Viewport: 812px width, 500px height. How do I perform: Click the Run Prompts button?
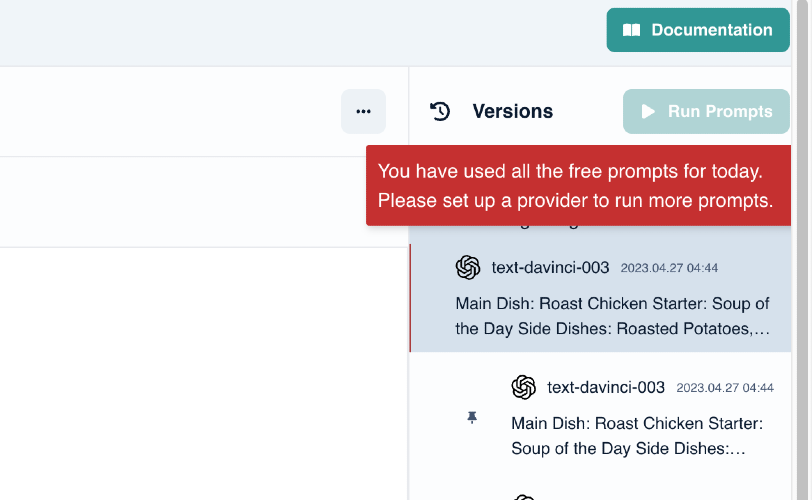coord(706,111)
